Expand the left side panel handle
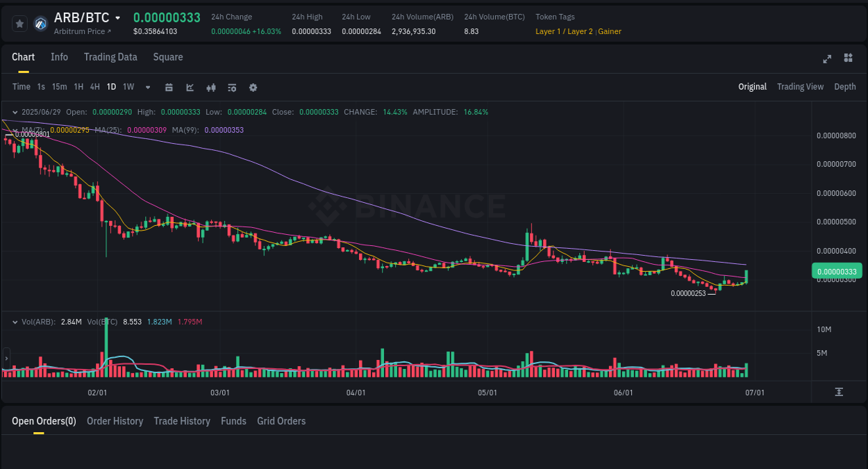The width and height of the screenshot is (868, 469). click(6, 359)
